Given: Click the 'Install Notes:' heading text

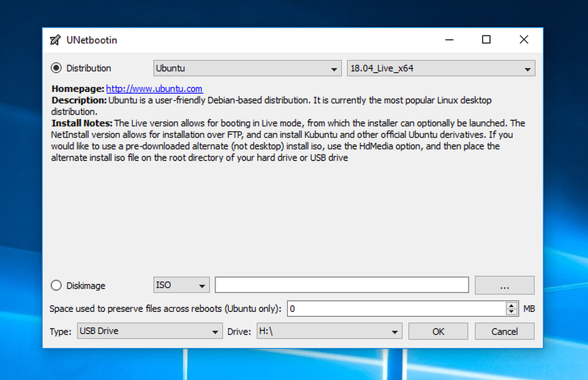Looking at the screenshot, I should pos(81,123).
